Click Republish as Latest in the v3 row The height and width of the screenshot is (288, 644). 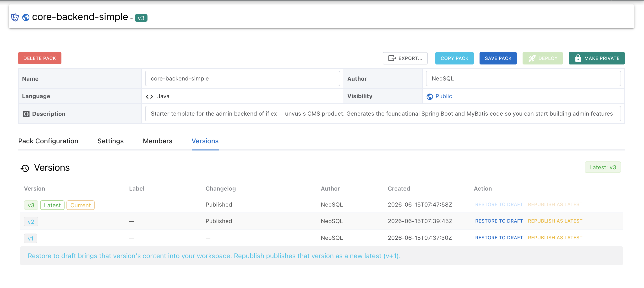pyautogui.click(x=555, y=205)
